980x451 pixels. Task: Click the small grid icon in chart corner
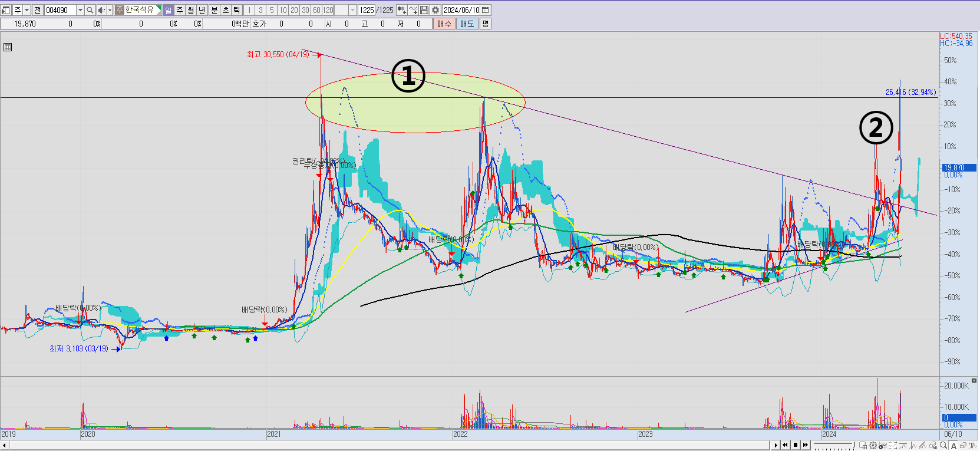pyautogui.click(x=8, y=47)
